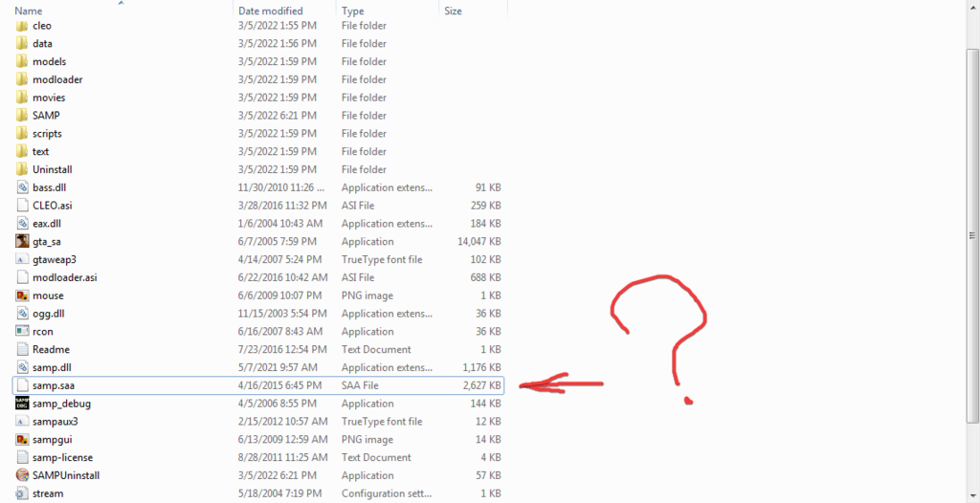The height and width of the screenshot is (503, 980).
Task: Select the data folder icon
Action: 22,44
